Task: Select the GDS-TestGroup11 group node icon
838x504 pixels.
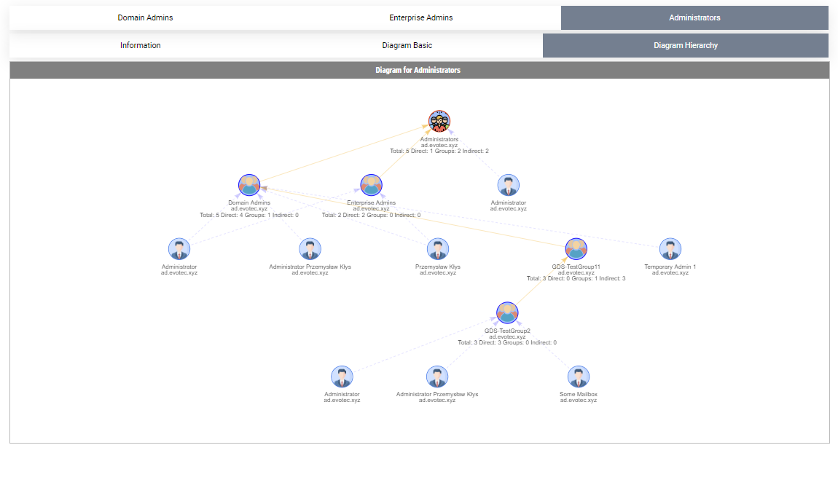Action: 576,248
